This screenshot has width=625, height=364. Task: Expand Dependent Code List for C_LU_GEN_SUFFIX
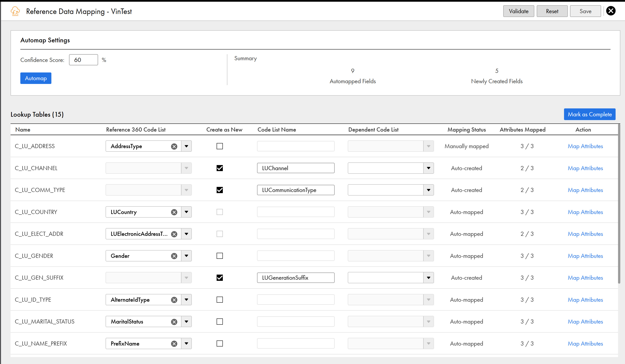click(x=428, y=278)
